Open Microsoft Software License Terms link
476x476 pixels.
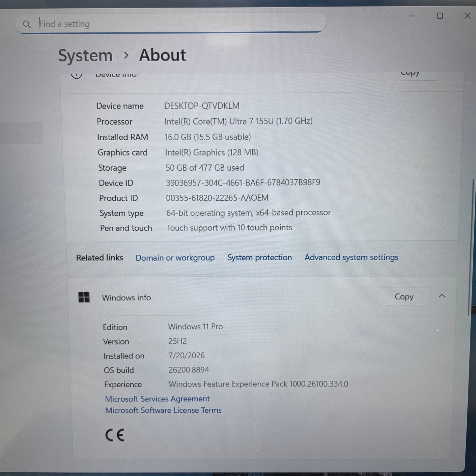163,410
